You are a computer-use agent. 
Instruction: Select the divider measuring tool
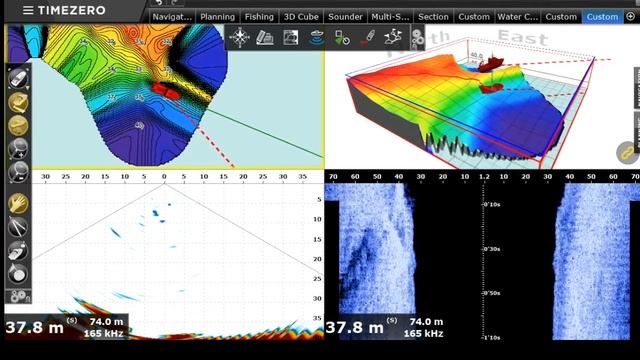pyautogui.click(x=18, y=227)
